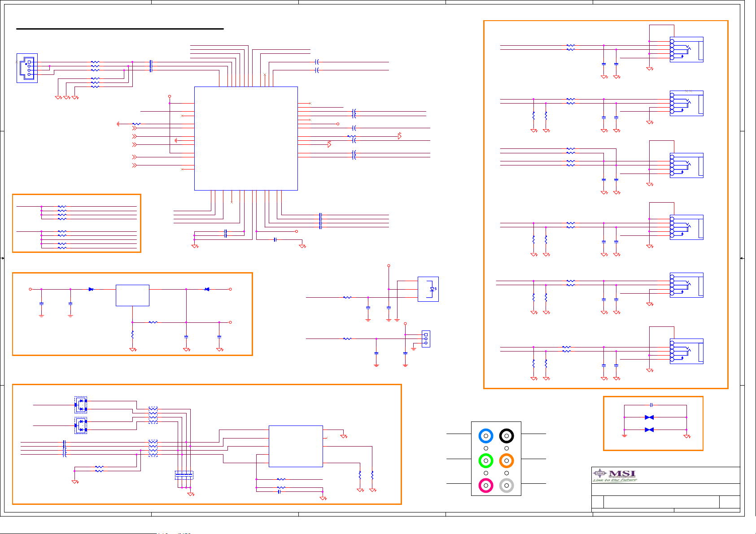
Task: Click the black audio jack ring
Action: point(507,436)
